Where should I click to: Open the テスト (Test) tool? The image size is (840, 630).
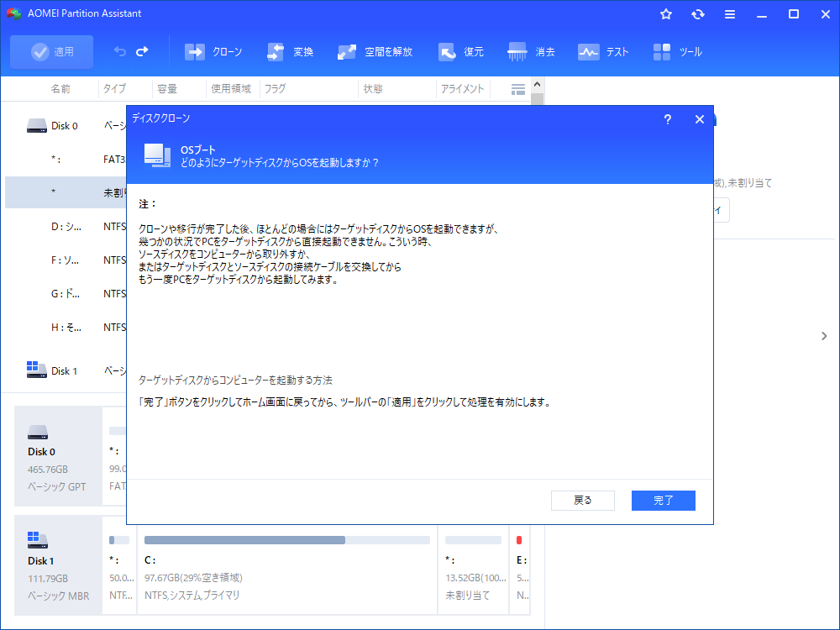tap(603, 52)
